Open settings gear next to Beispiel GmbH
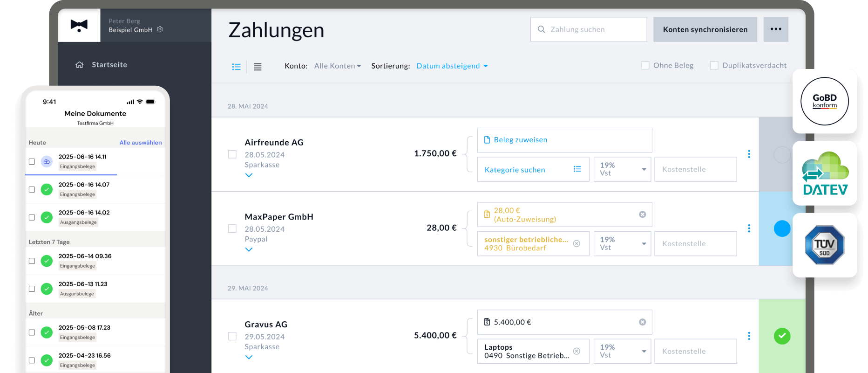This screenshot has width=868, height=373. (160, 29)
